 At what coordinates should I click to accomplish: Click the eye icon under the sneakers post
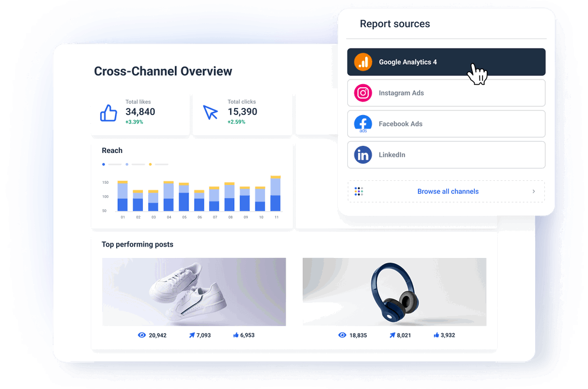(141, 335)
